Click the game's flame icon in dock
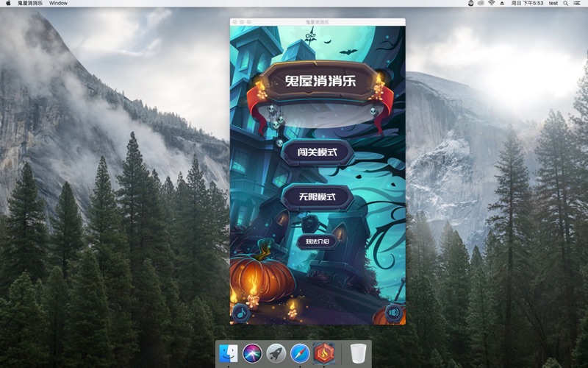 tap(324, 353)
